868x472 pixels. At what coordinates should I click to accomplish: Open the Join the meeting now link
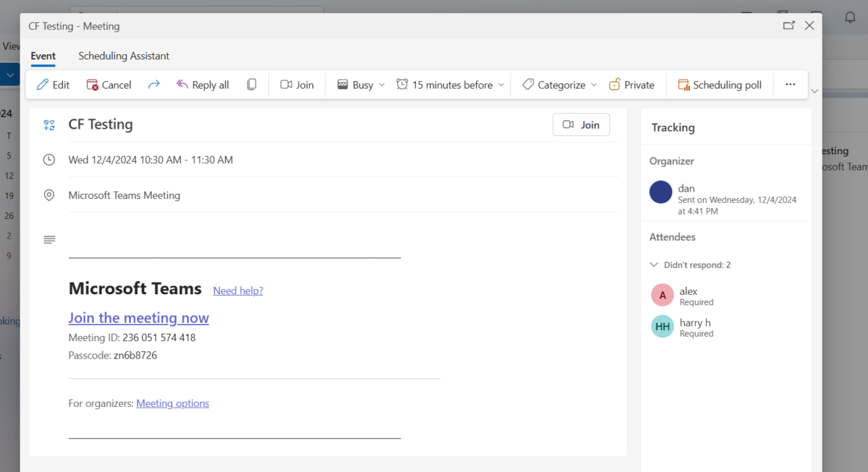[139, 318]
